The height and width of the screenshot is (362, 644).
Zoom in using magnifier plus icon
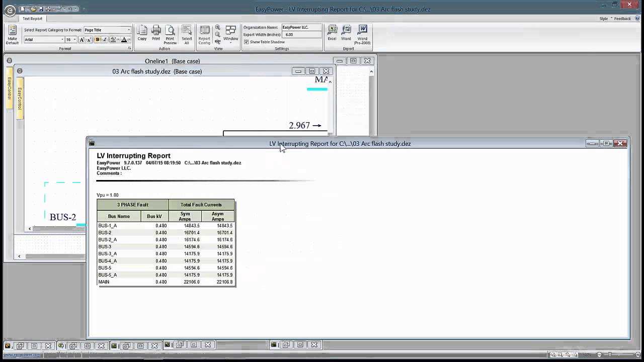point(218,28)
